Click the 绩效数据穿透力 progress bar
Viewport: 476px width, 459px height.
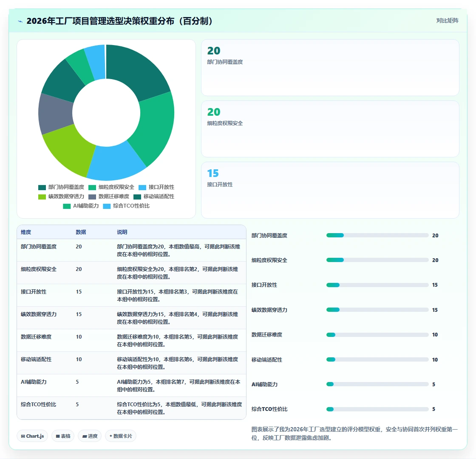pyautogui.click(x=377, y=310)
